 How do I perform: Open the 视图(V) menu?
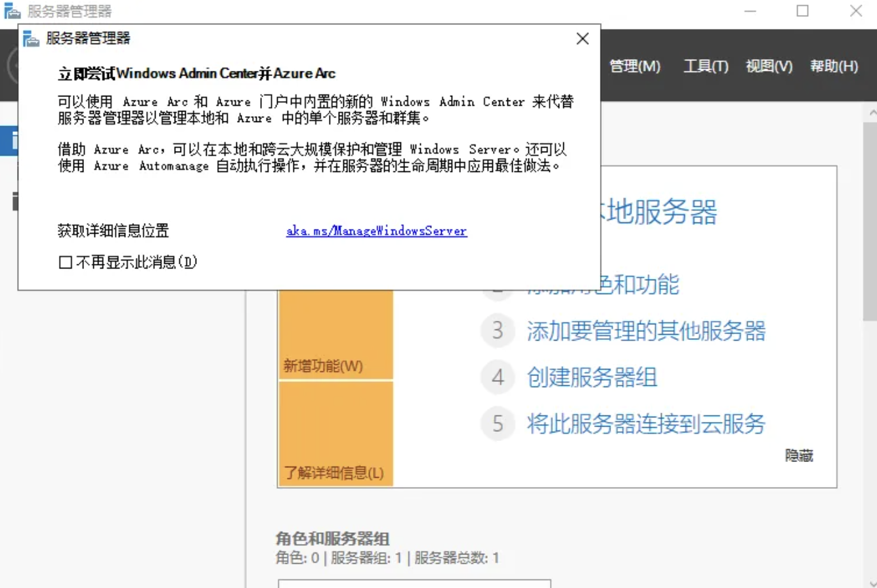pos(769,66)
